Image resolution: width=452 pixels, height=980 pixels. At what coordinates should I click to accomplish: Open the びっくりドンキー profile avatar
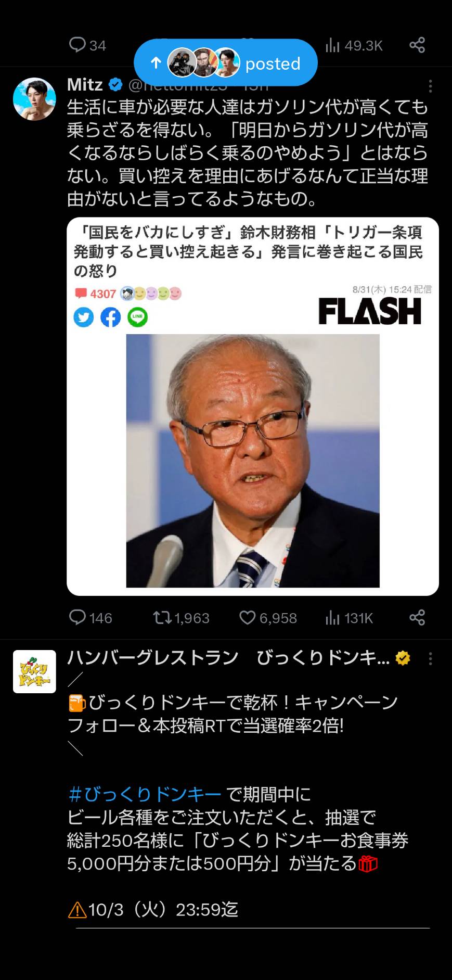tap(34, 671)
